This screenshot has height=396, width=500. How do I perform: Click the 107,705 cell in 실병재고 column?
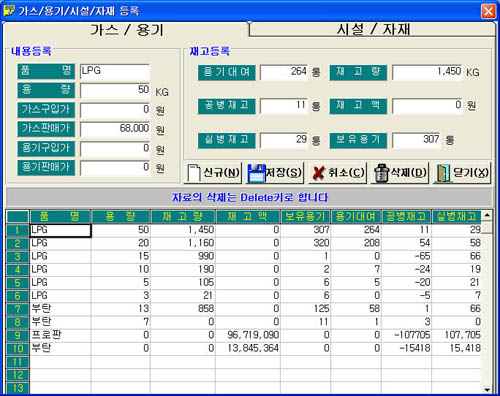pyautogui.click(x=457, y=335)
